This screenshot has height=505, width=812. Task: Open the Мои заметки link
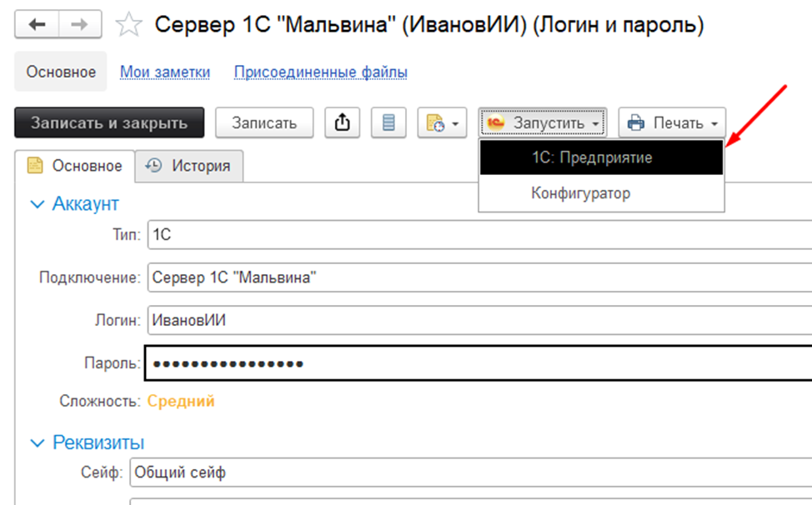pos(165,72)
